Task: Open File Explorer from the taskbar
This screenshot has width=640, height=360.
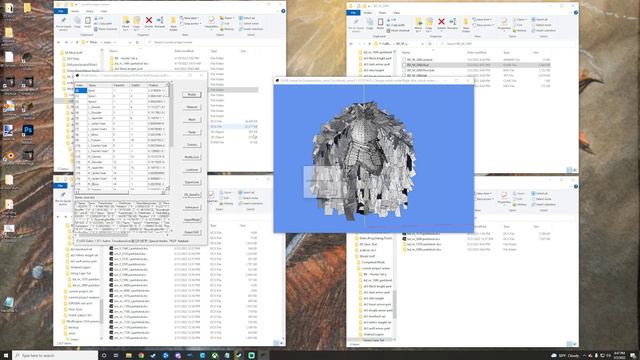Action: click(129, 356)
